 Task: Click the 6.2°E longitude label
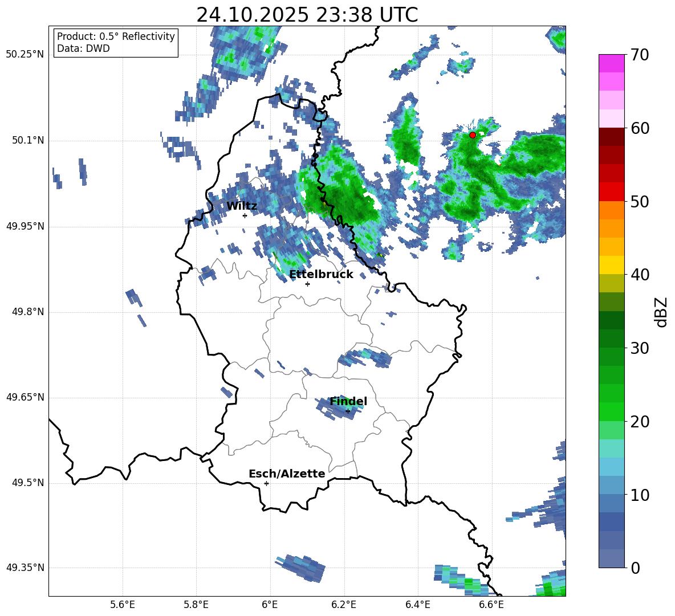[x=344, y=605]
